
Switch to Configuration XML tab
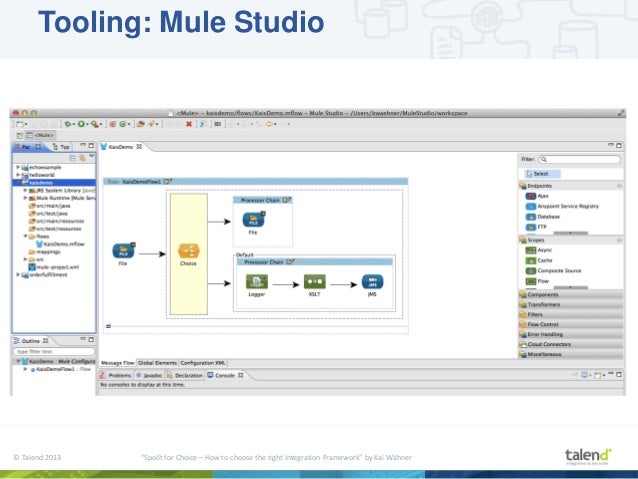[x=203, y=363]
